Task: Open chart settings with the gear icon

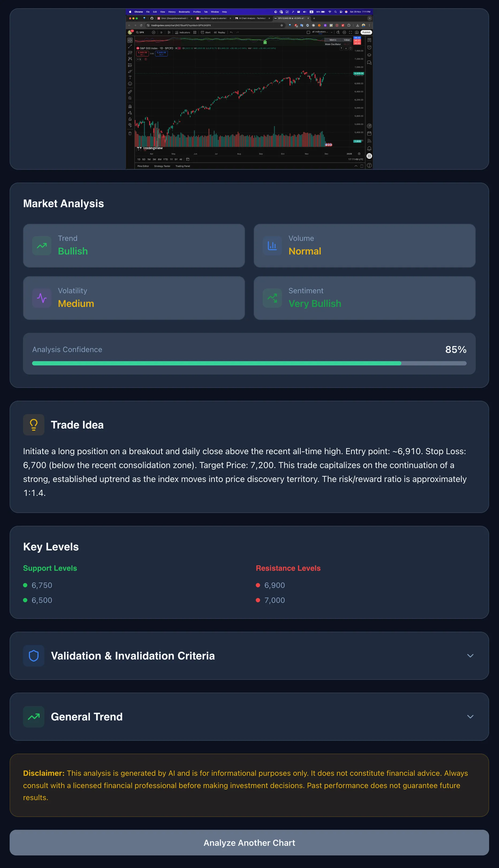Action: click(x=344, y=32)
